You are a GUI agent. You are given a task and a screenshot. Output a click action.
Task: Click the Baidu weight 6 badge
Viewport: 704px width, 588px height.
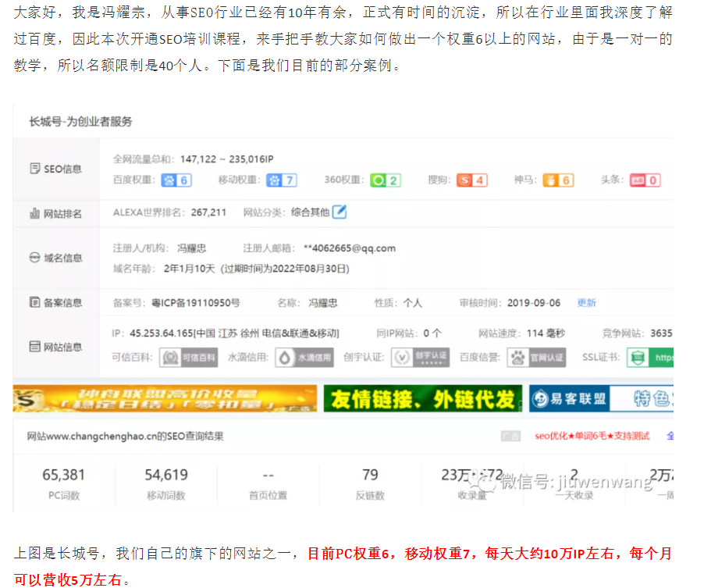(176, 180)
